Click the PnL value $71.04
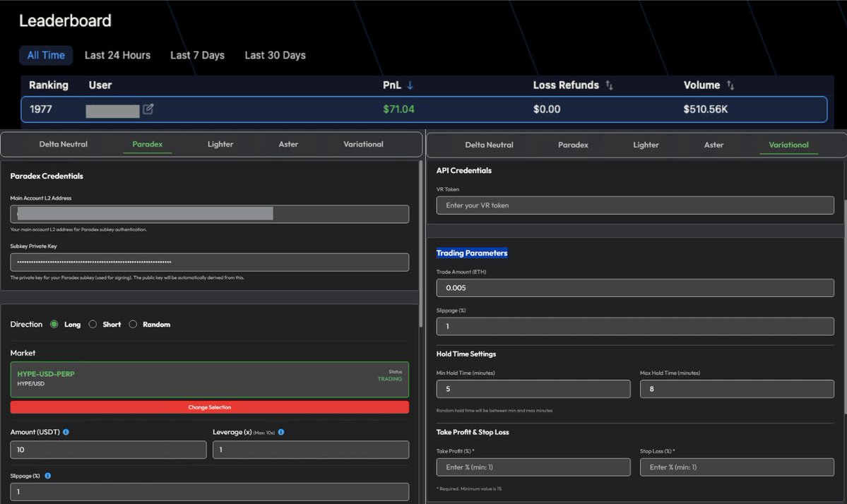The width and height of the screenshot is (847, 504). 398,109
